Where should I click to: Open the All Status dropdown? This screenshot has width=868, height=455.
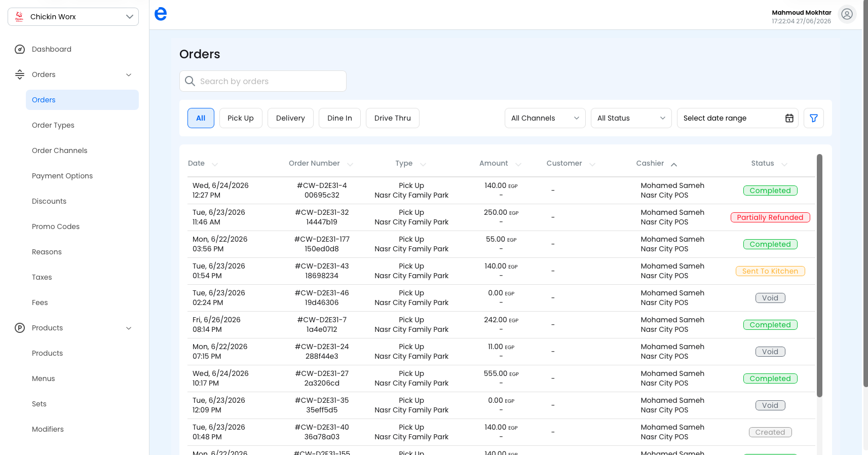click(x=631, y=118)
